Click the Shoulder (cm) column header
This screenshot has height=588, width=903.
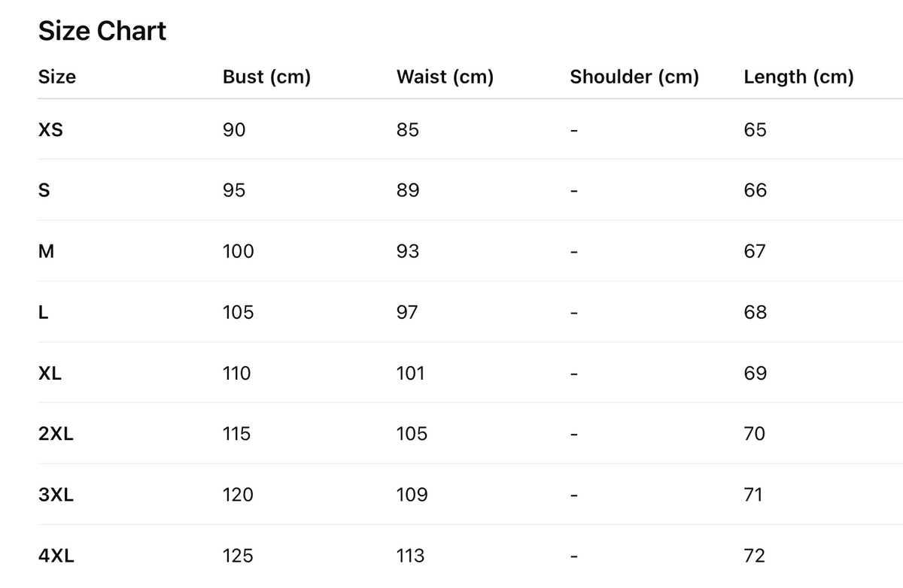634,77
